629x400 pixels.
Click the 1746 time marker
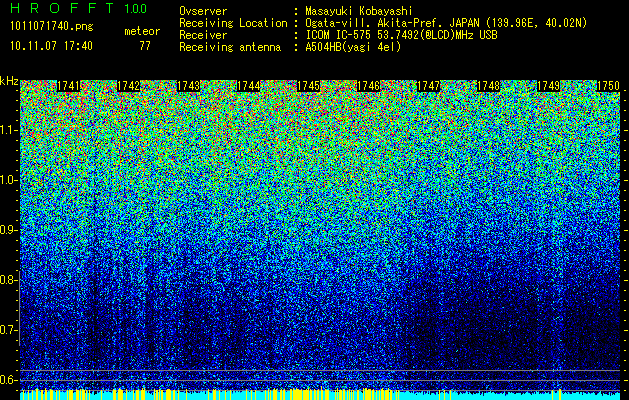pyautogui.click(x=369, y=86)
